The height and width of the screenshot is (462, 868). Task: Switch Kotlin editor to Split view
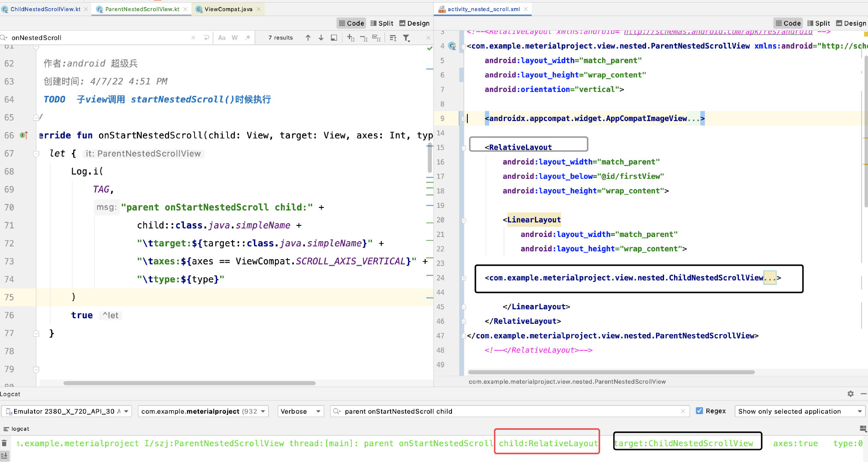381,23
